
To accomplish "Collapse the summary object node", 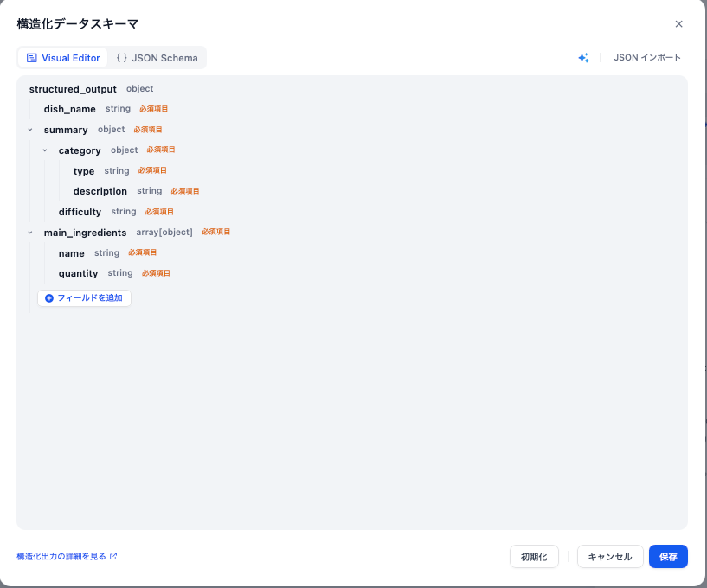I will pos(30,130).
